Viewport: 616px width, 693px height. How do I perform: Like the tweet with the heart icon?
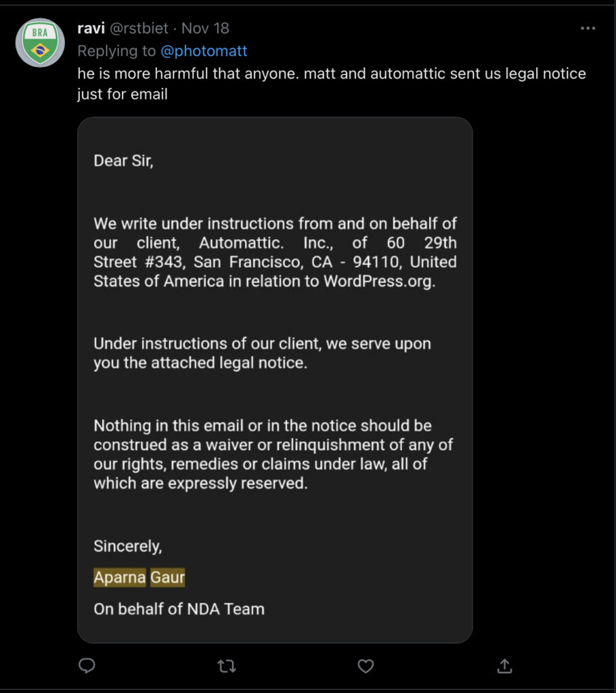pos(366,666)
